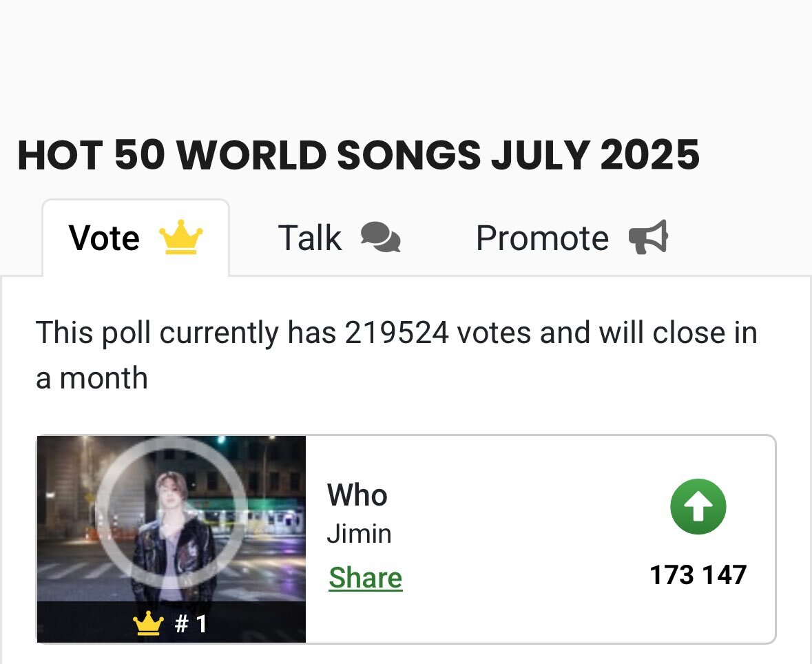812x664 pixels.
Task: Upvote "Who" with the green arrow
Action: 698,506
